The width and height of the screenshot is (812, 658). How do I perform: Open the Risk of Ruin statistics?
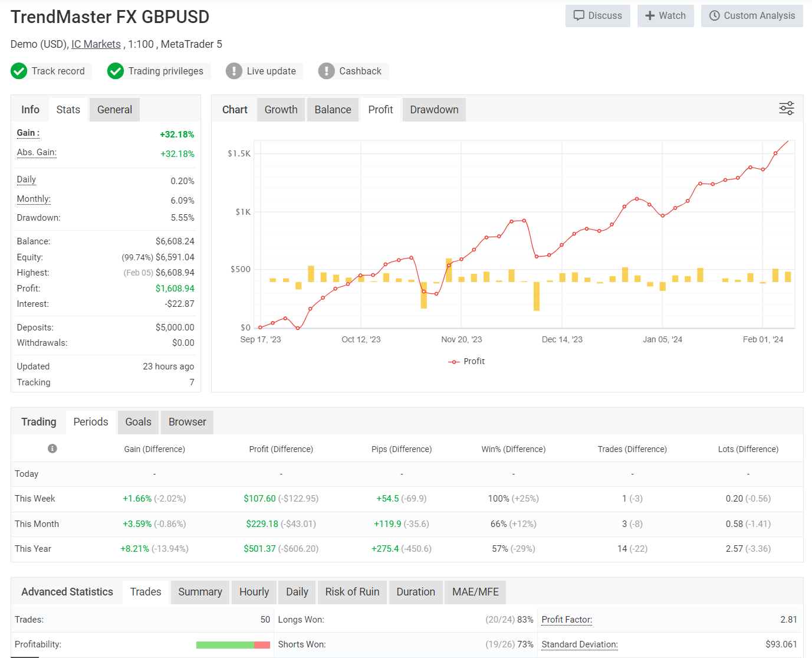(352, 592)
